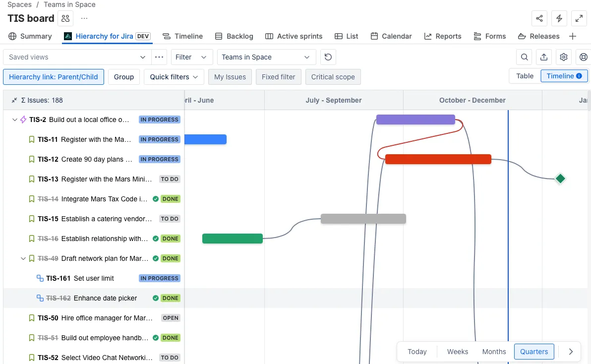This screenshot has width=591, height=364.
Task: Open the saved views ellipsis menu
Action: (x=159, y=57)
